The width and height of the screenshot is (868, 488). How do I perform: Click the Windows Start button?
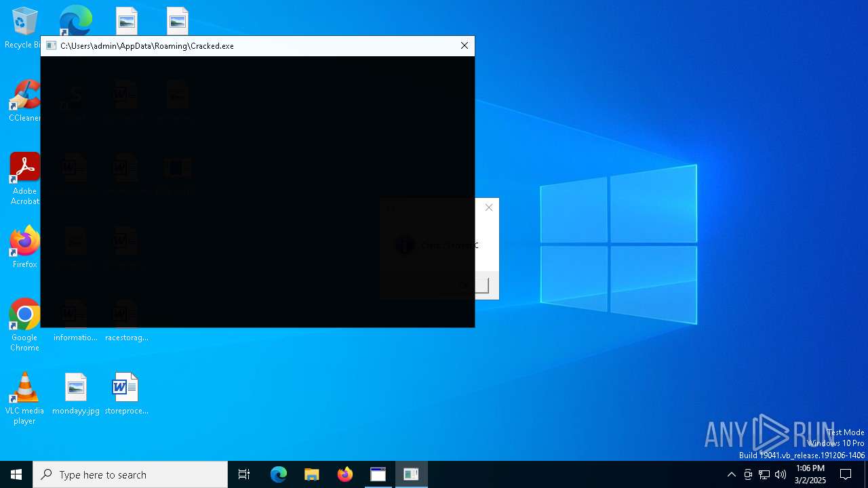pos(16,474)
